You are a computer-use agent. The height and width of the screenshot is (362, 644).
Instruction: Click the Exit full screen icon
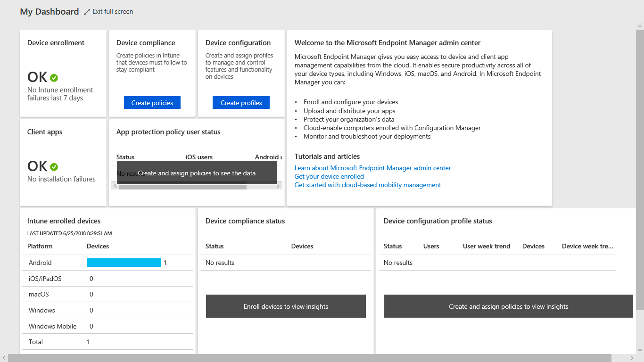click(x=86, y=11)
